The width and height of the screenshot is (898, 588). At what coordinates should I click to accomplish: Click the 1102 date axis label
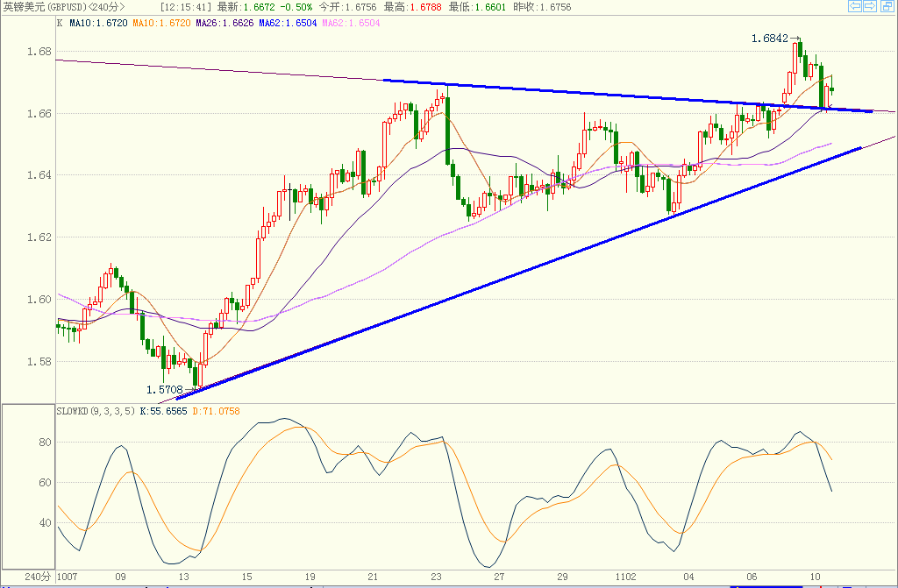tap(625, 577)
